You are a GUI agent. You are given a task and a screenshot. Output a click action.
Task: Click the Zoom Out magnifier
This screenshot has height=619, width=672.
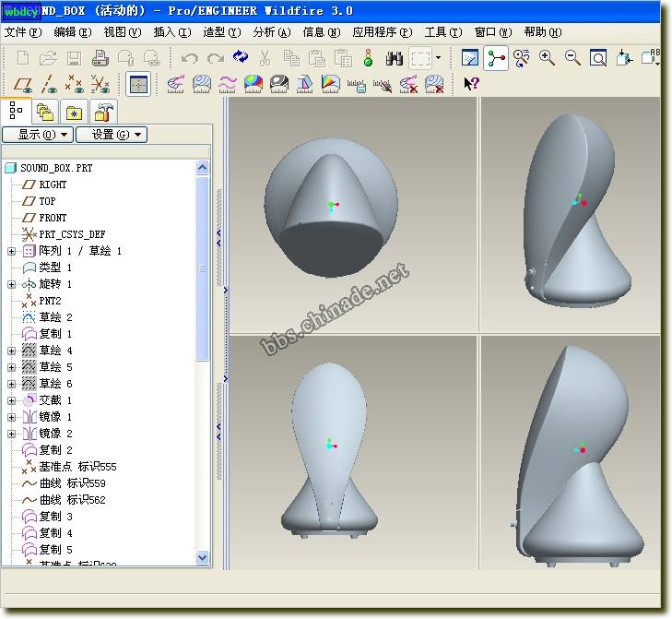tap(572, 57)
